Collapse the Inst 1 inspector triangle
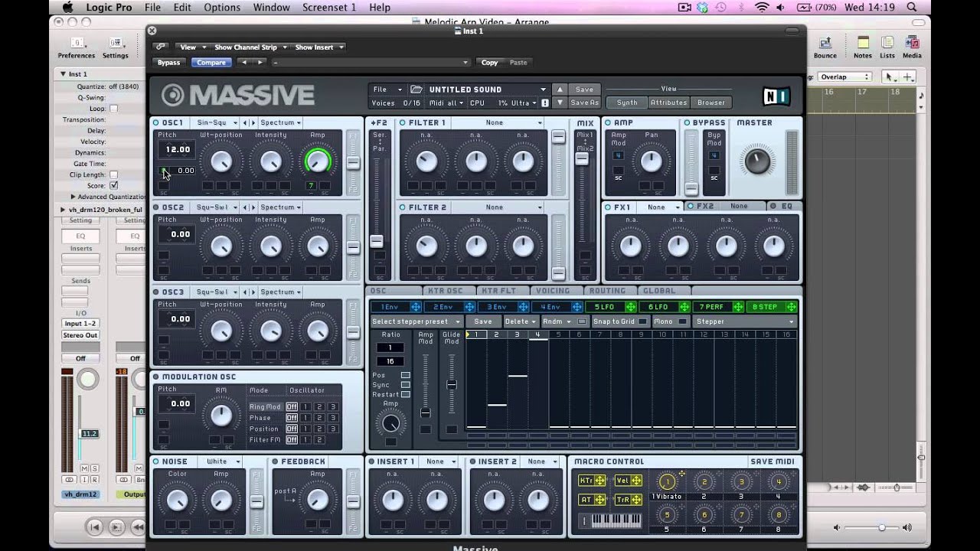The width and height of the screenshot is (980, 551). (x=64, y=74)
